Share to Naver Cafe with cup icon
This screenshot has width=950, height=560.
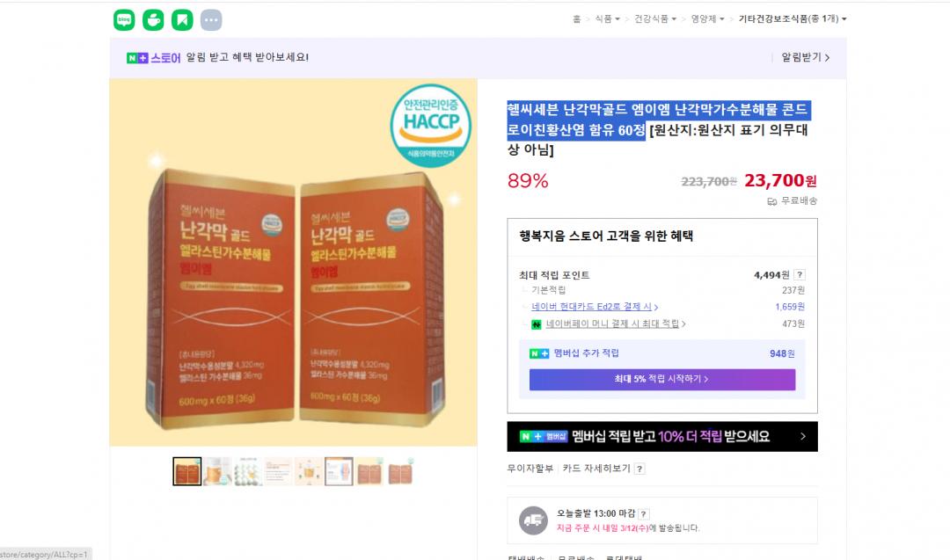tap(153, 20)
